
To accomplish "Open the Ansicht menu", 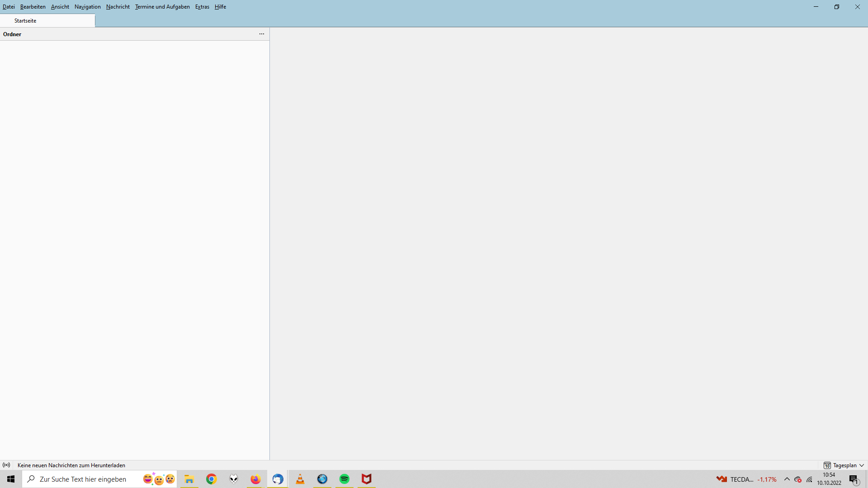I will 60,7.
